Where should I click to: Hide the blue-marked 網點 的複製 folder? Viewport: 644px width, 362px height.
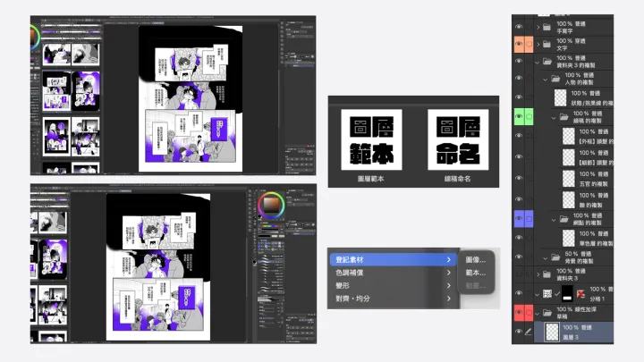point(519,218)
